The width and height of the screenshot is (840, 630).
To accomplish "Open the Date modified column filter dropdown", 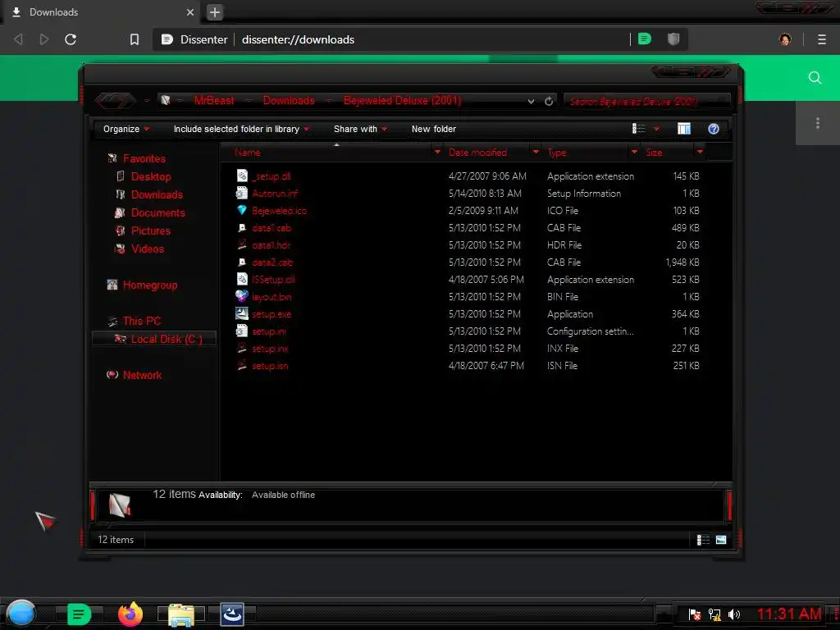I will pos(536,152).
